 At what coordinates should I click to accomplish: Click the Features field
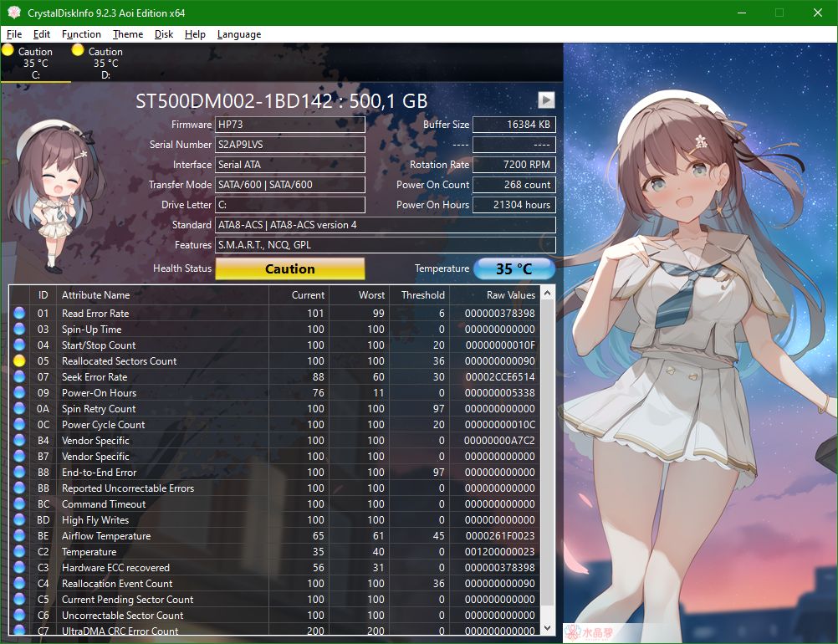(386, 245)
